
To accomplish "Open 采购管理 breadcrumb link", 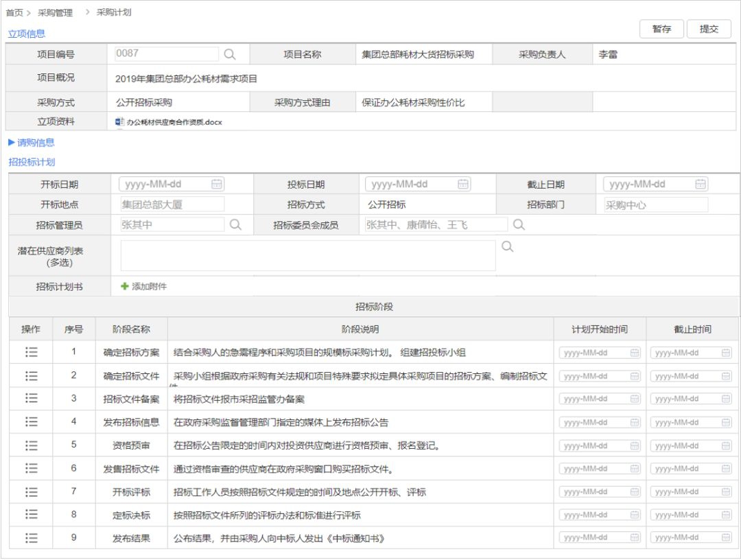I will pyautogui.click(x=56, y=13).
